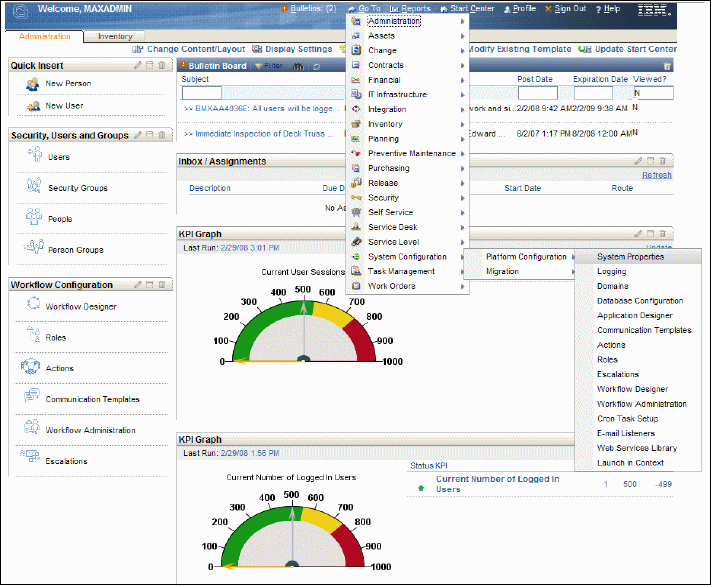
Task: Choose Application Designer from submenu
Action: point(635,315)
